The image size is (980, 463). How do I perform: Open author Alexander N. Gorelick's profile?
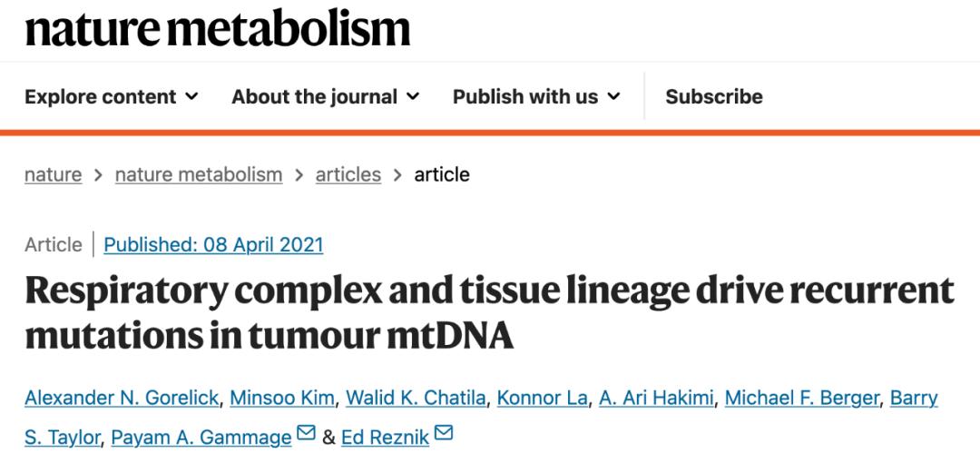[x=122, y=398]
